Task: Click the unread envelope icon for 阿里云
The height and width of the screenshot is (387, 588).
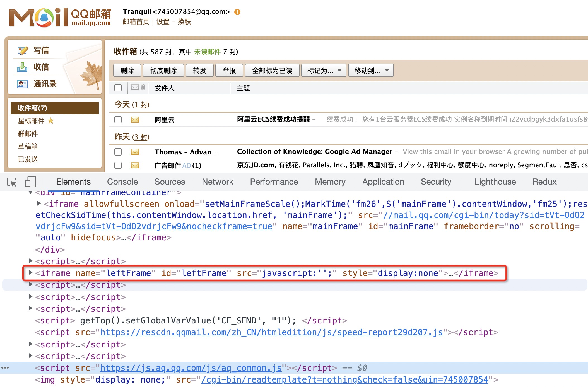Action: pos(135,120)
